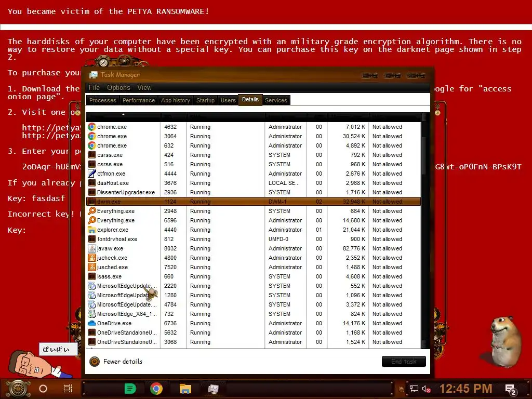Open network icon in system tray
The height and width of the screenshot is (399, 532).
point(414,389)
